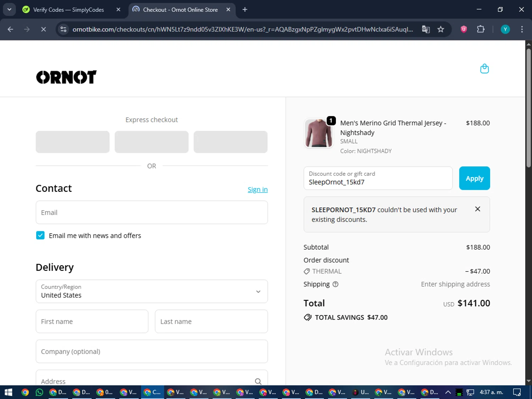This screenshot has height=399, width=532.
Task: Click the Color: NIGHTSHADY product text
Action: [366, 151]
